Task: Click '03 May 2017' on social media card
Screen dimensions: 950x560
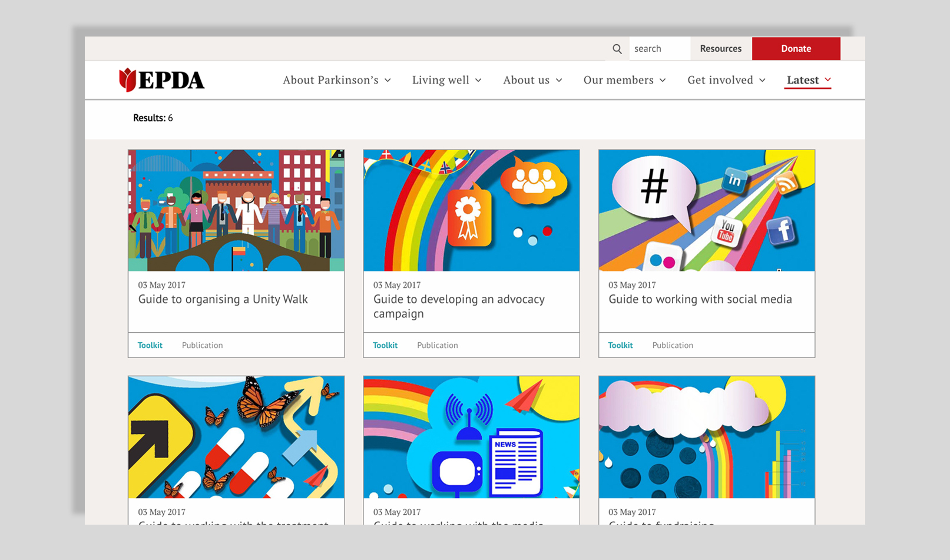Action: (632, 285)
